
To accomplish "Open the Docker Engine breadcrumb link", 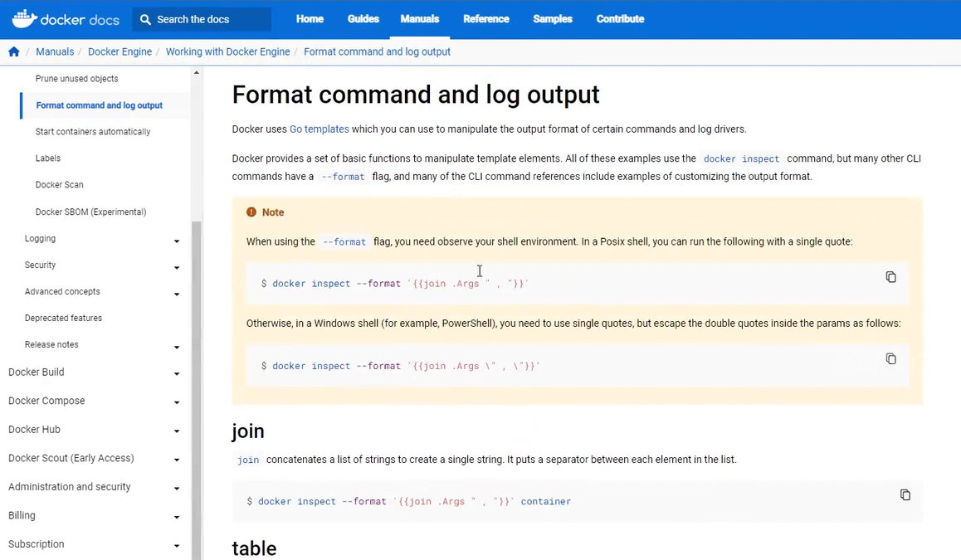I will tap(120, 51).
